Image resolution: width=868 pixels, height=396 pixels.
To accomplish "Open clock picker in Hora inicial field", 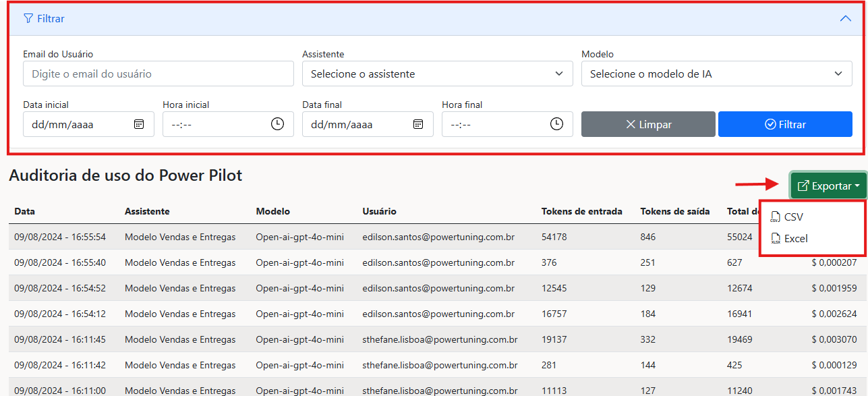I will pyautogui.click(x=277, y=124).
